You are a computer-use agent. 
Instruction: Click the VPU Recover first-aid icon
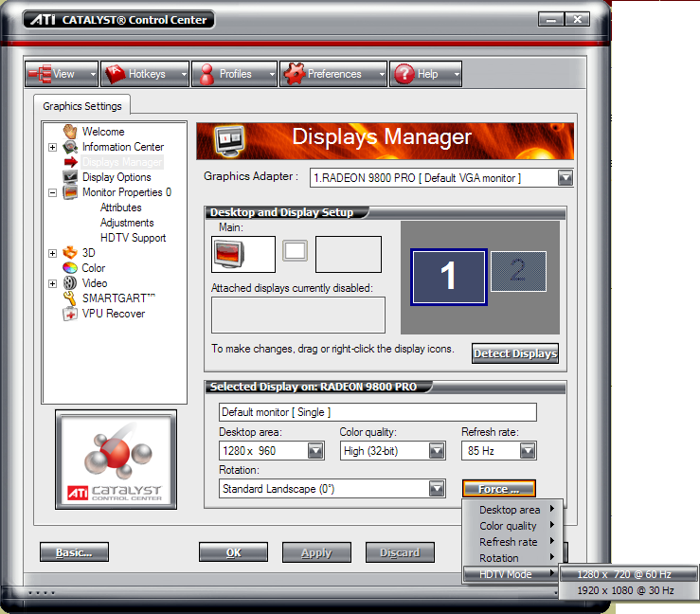pyautogui.click(x=70, y=314)
